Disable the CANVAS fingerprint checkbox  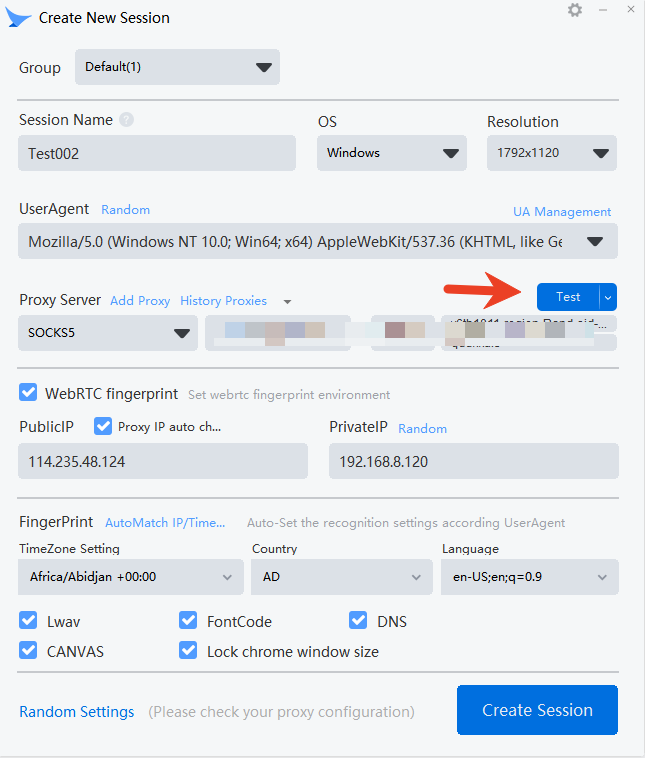(28, 651)
